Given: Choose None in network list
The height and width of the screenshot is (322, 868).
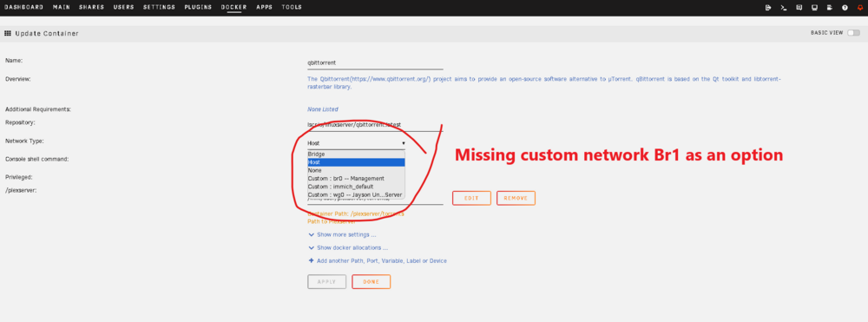Looking at the screenshot, I should (x=356, y=170).
